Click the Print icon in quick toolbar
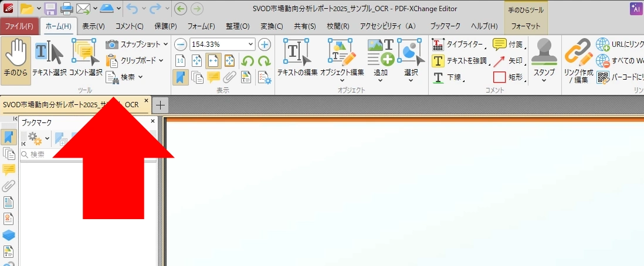Viewport: 644px width, 266px height. (x=67, y=8)
